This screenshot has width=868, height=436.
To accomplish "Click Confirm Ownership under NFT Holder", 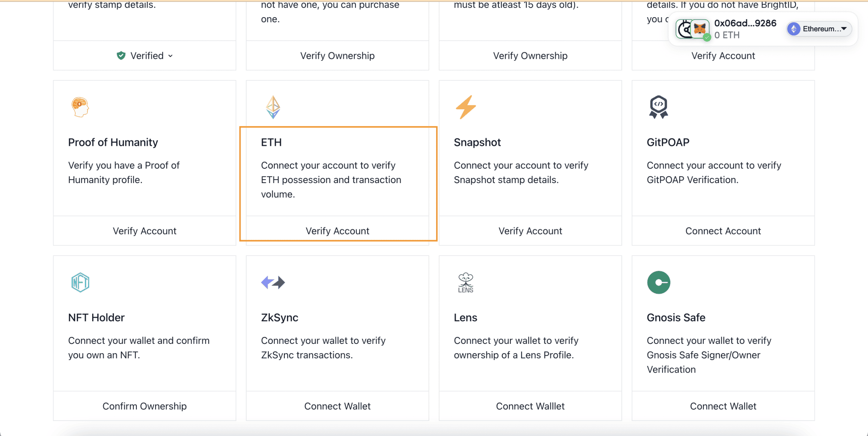I will point(145,406).
